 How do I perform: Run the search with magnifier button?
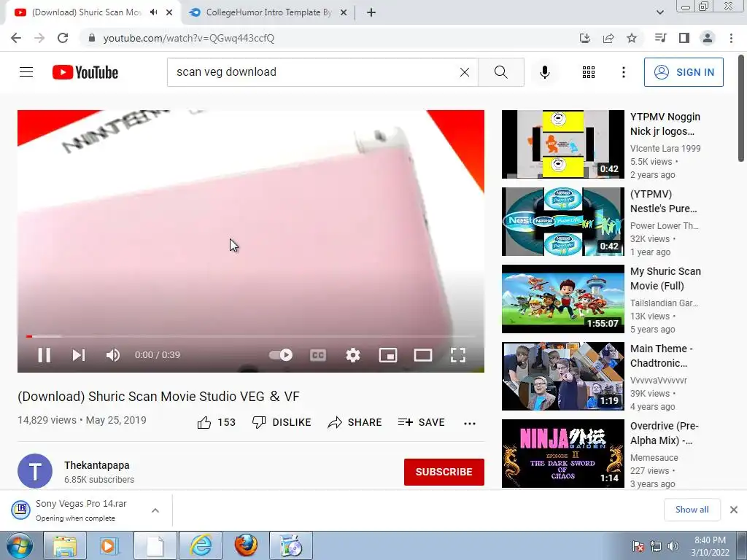(x=500, y=72)
